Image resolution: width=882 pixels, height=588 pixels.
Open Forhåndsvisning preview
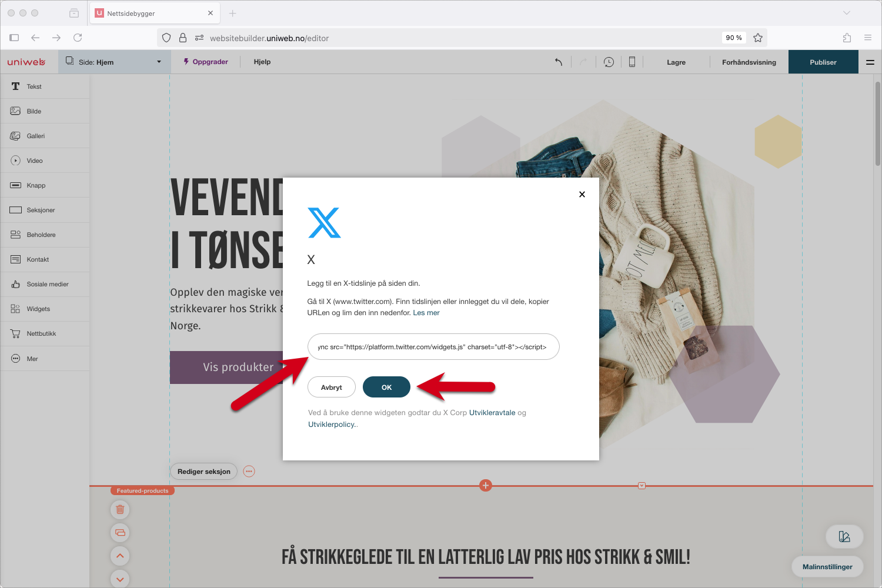click(x=749, y=62)
